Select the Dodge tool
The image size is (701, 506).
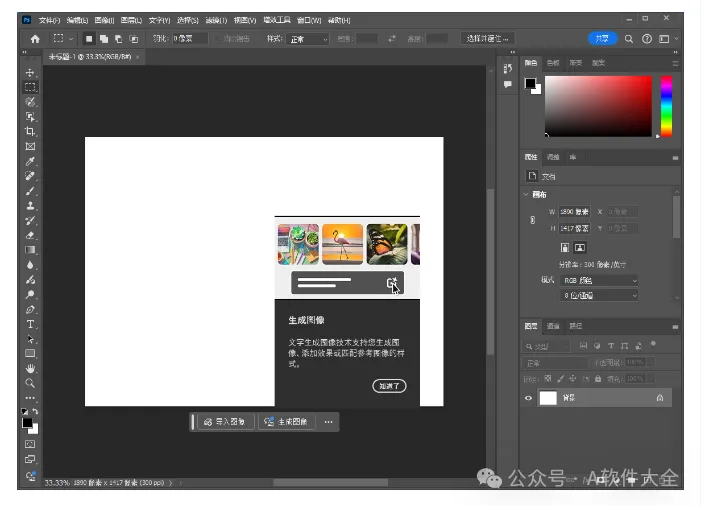[30, 295]
